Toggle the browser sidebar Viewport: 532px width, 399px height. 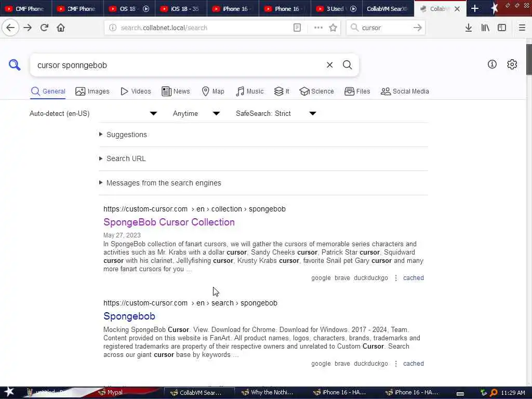click(x=502, y=28)
